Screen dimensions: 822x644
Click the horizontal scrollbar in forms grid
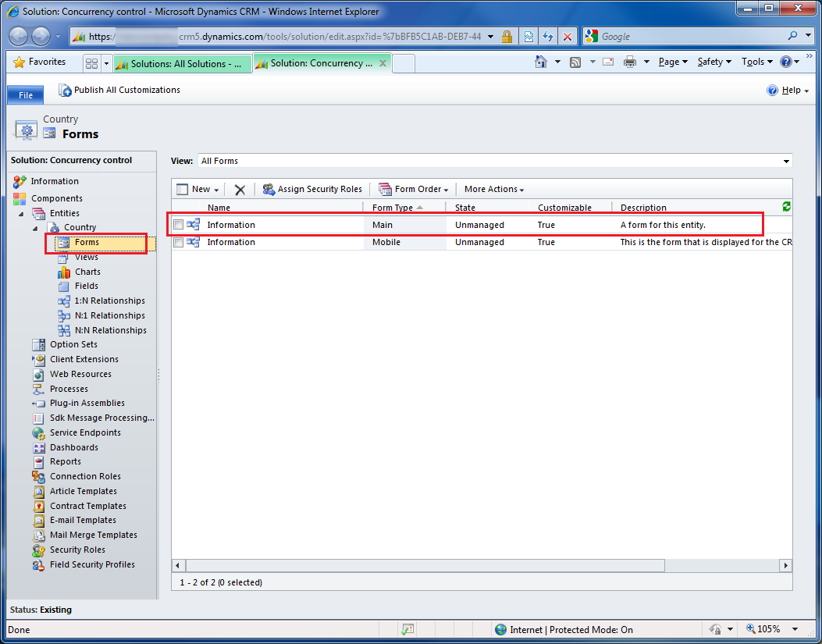(425, 566)
